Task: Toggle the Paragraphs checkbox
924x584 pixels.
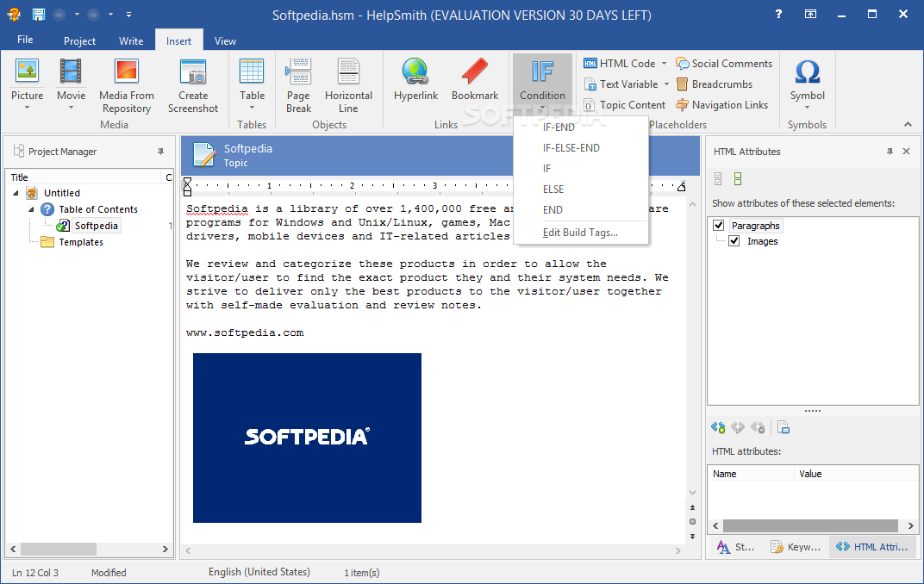Action: [x=718, y=225]
